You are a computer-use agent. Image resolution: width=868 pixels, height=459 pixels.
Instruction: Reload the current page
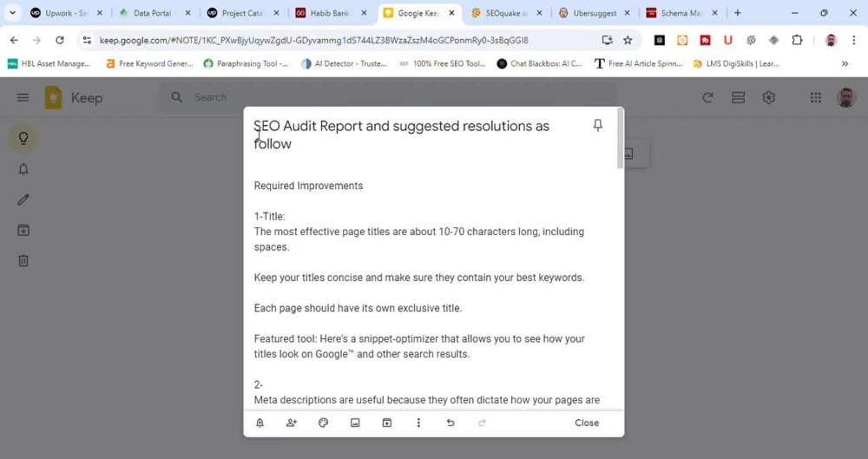60,40
